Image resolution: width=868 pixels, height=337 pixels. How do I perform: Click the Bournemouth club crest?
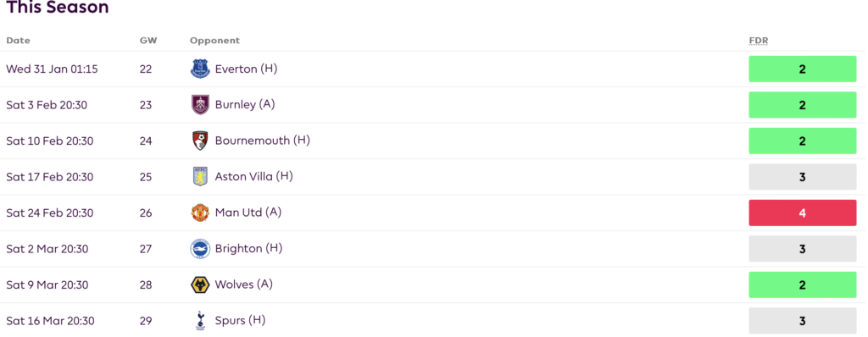pyautogui.click(x=200, y=141)
